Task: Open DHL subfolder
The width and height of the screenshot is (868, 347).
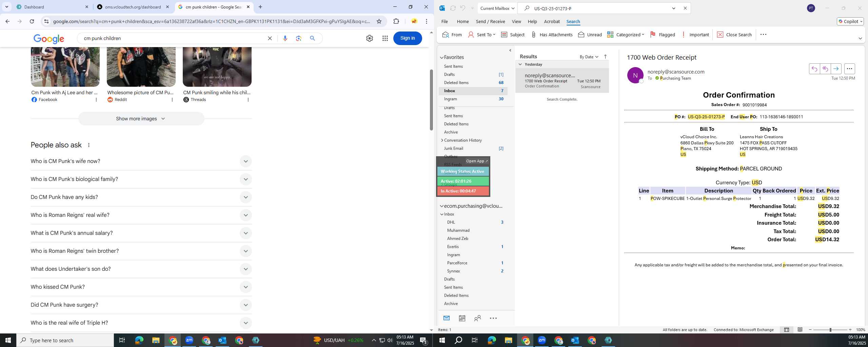Action: coord(473,222)
